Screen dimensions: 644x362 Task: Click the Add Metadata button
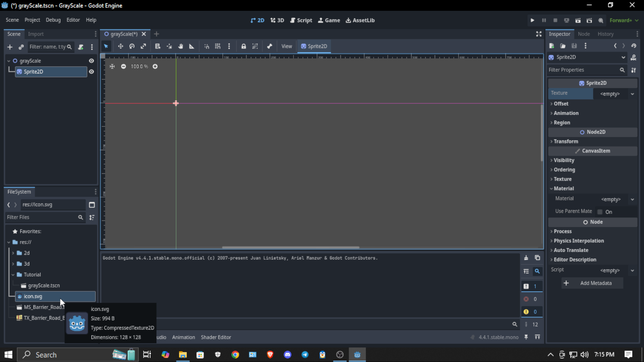592,283
